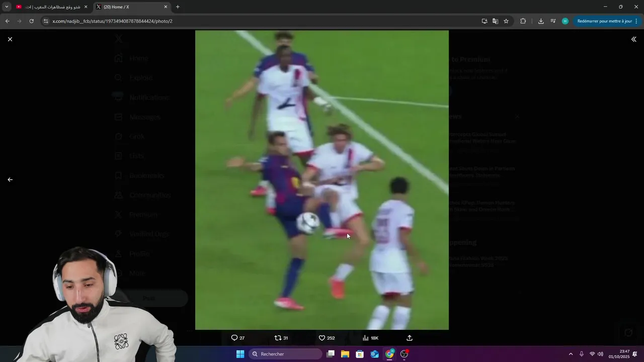Open media controls icon in Chrome toolbar
644x362 pixels.
553,21
